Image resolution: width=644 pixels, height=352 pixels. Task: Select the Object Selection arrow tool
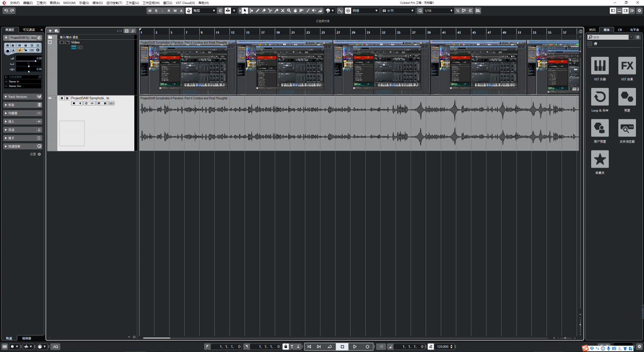(x=245, y=11)
